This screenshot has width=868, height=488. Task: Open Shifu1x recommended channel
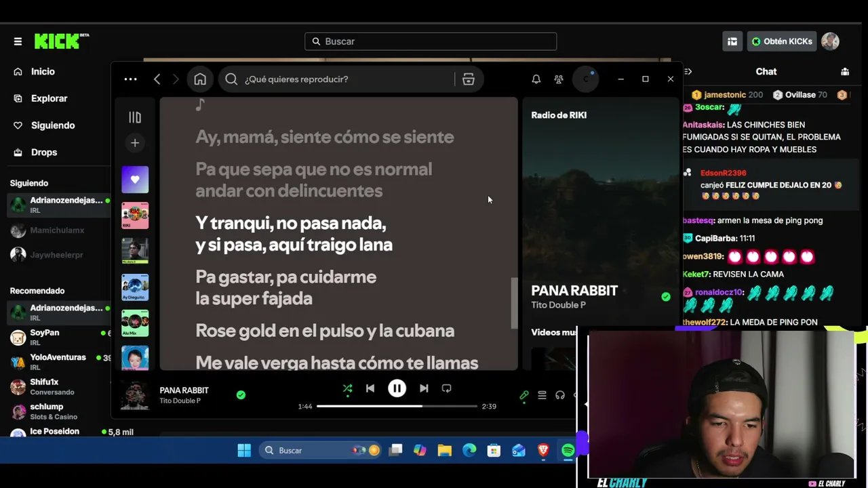pyautogui.click(x=58, y=386)
